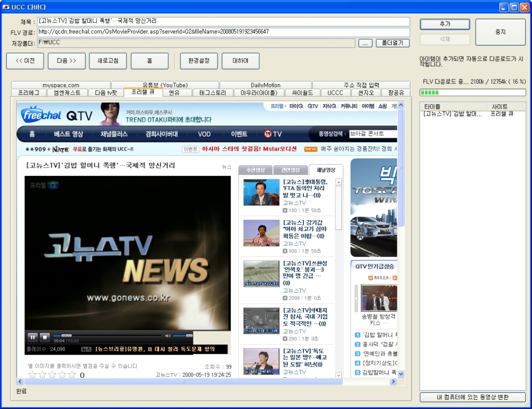Screen dimensions: 532x409
Task: Click the Freechal logo
Action: (42, 115)
